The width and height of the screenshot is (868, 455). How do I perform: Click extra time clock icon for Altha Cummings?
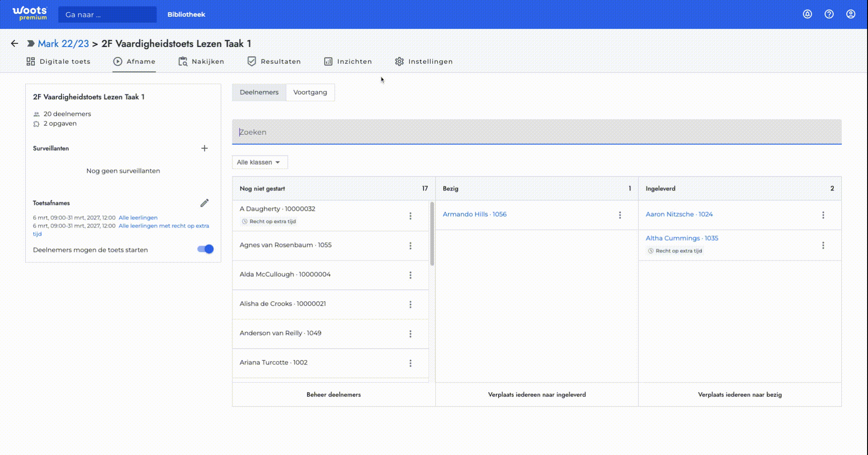(651, 251)
